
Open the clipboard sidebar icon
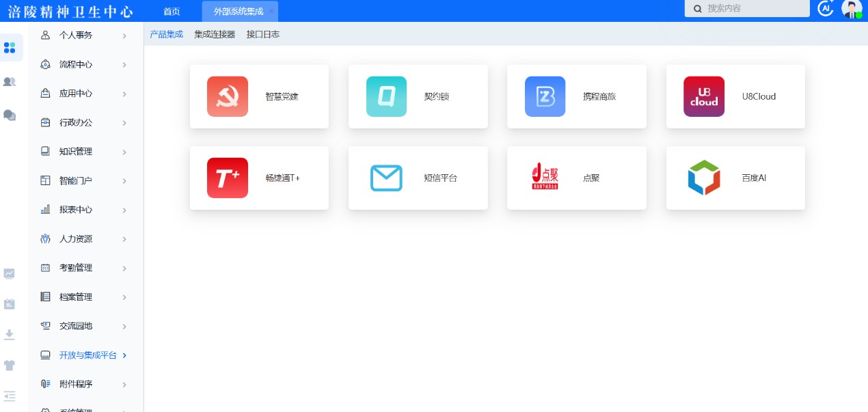pyautogui.click(x=10, y=304)
